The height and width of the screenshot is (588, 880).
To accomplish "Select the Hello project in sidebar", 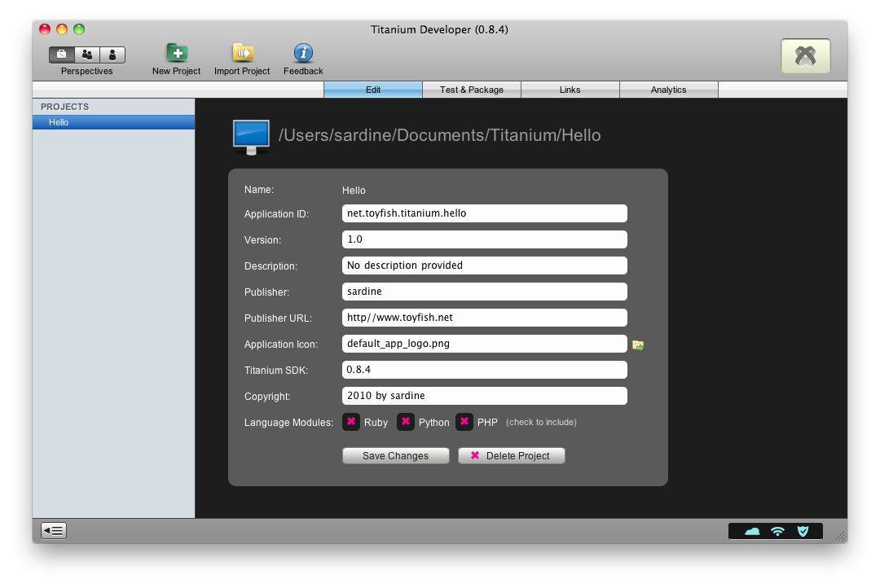I will 114,122.
